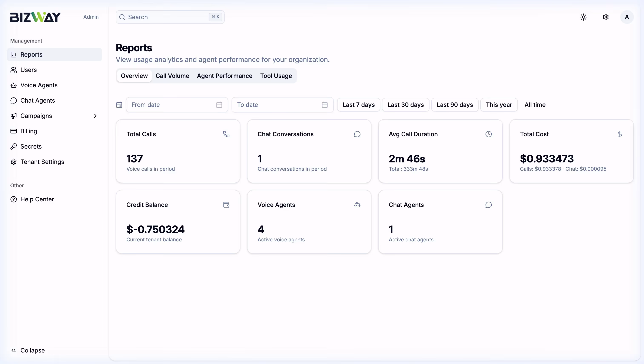Image resolution: width=644 pixels, height=364 pixels.
Task: Click the chat bubble icon on the Chat Agents card
Action: point(488,205)
